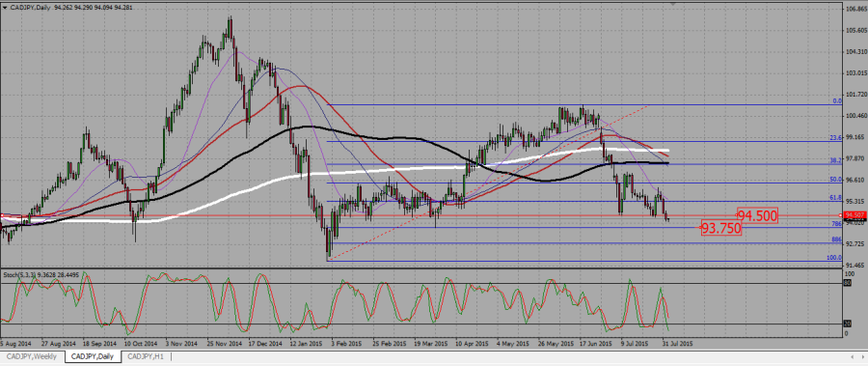This screenshot has height=366, width=868.
Task: Click the red 94.507 price tag on axis
Action: (854, 214)
